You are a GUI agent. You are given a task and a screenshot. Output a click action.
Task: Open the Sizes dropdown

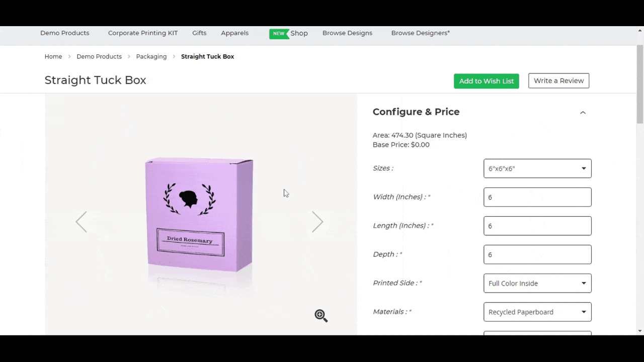click(537, 168)
